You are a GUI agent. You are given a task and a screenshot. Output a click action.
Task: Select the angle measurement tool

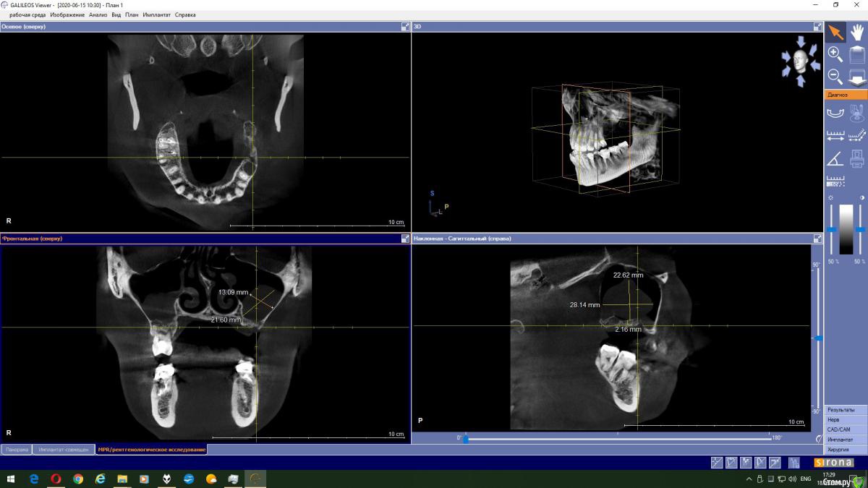tap(835, 158)
